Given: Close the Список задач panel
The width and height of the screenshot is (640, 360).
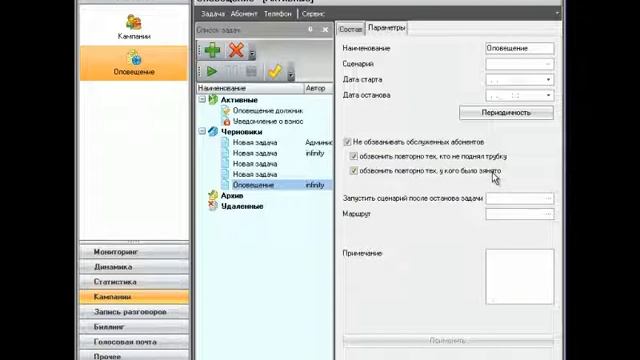Looking at the screenshot, I should 325,29.
